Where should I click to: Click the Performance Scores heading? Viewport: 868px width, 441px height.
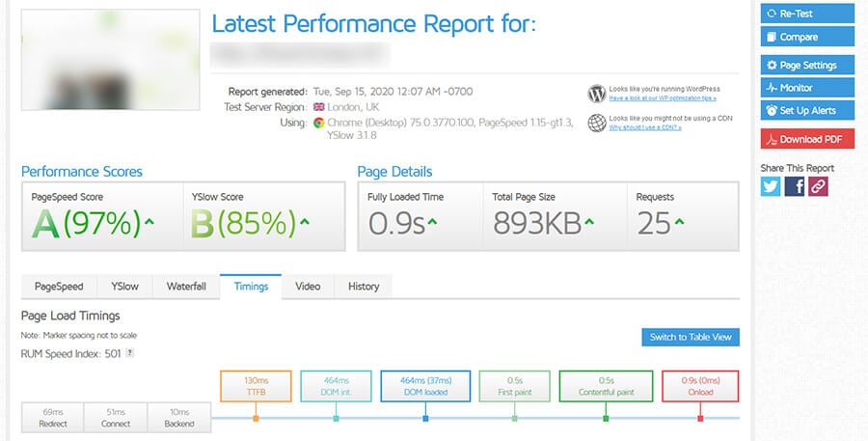coord(82,172)
